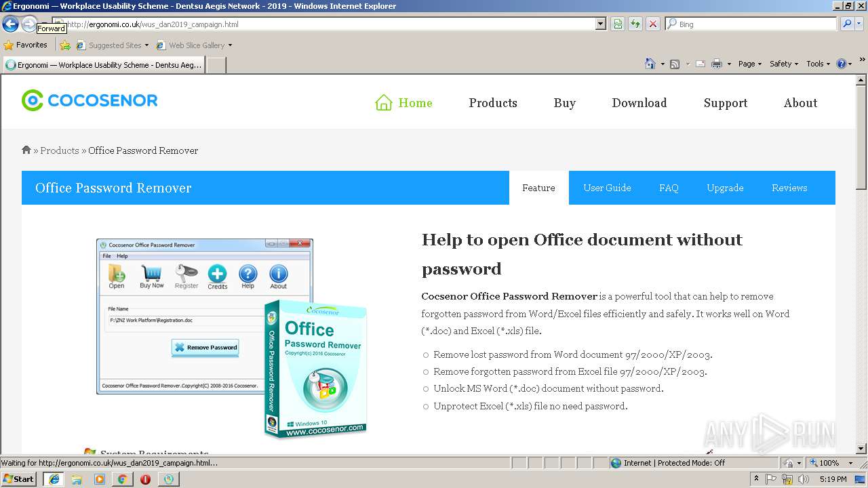Open the Chrome taskbar icon
The height and width of the screenshot is (488, 868).
[122, 479]
